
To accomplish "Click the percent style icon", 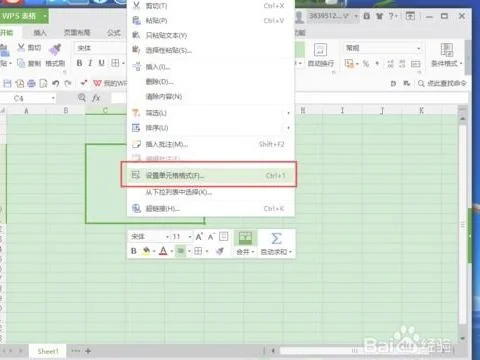I will click(366, 63).
